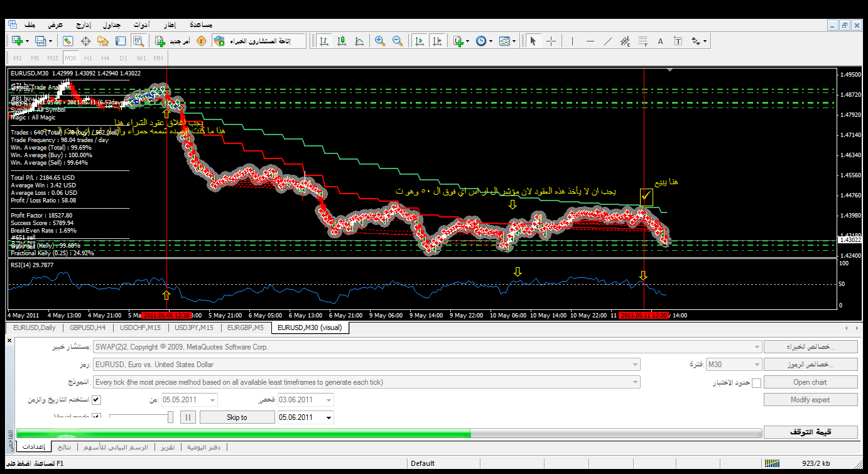Select the standard arrow Cursor tool
This screenshot has height=474, width=868.
[533, 41]
